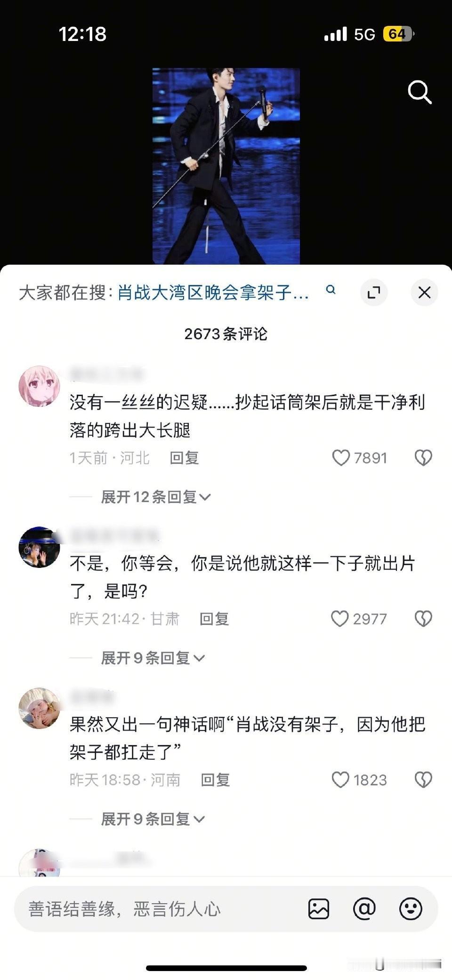Open the emoji picker icon

(x=411, y=908)
